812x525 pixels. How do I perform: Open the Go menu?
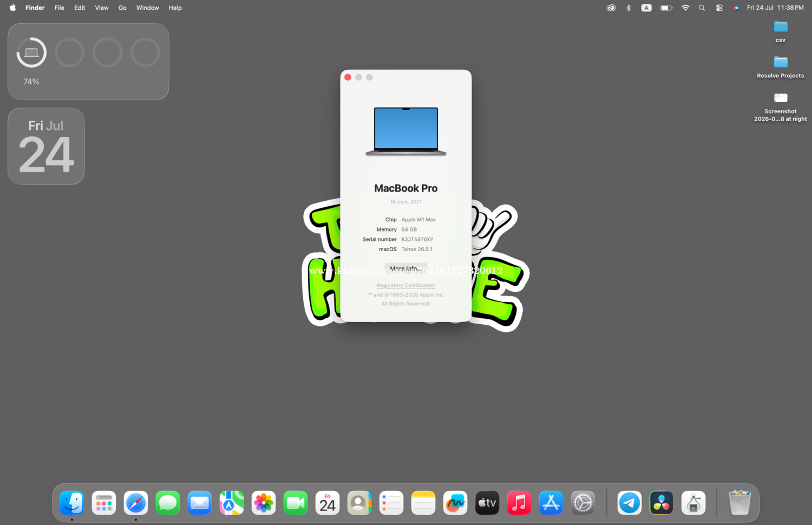tap(122, 8)
